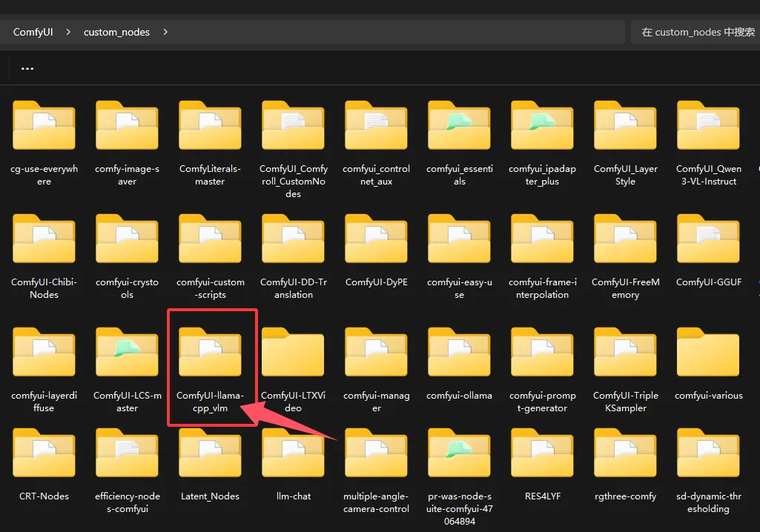Select the multiple-angle-camera-control folder
The width and height of the screenshot is (760, 532).
[x=376, y=453]
